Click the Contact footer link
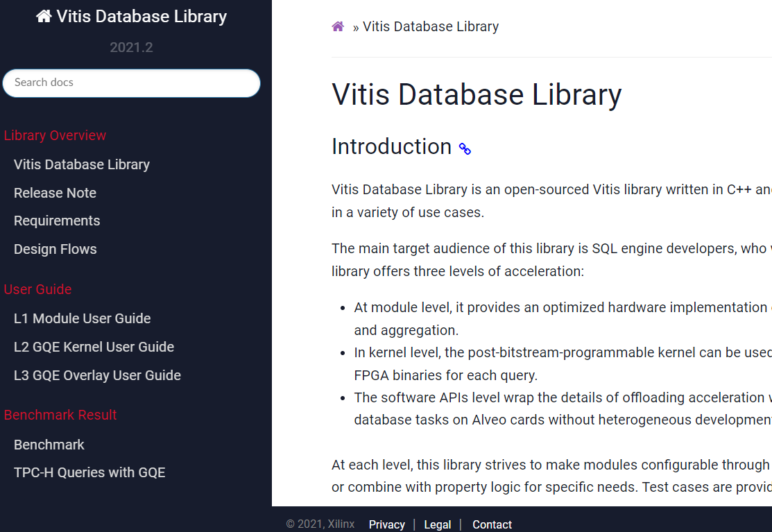The image size is (772, 532). tap(492, 524)
